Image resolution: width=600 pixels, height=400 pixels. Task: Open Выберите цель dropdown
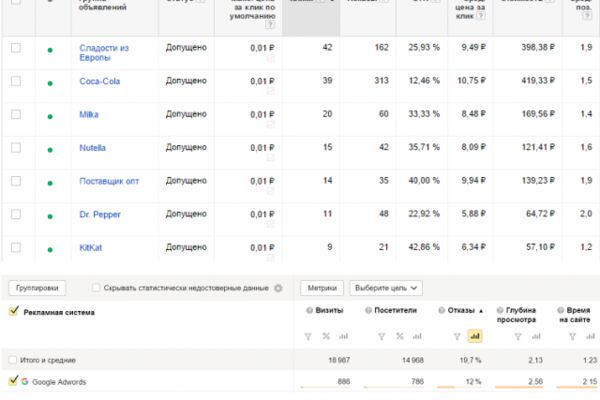click(386, 288)
